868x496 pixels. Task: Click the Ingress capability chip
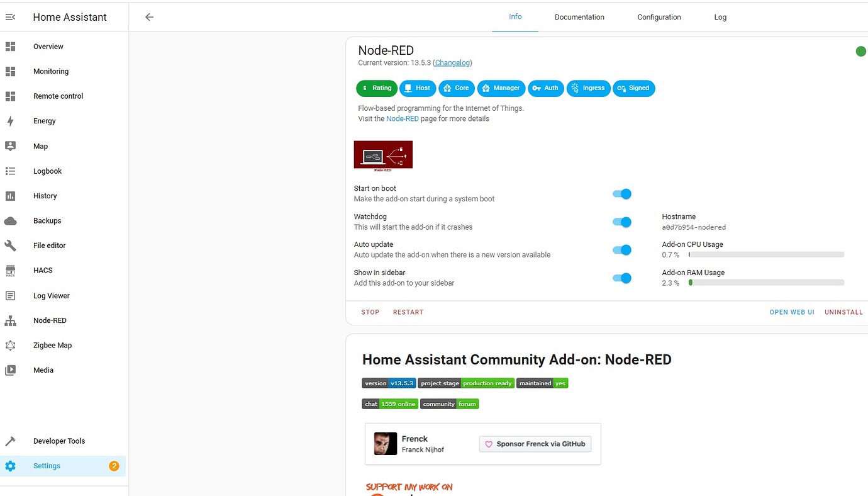pyautogui.click(x=588, y=88)
